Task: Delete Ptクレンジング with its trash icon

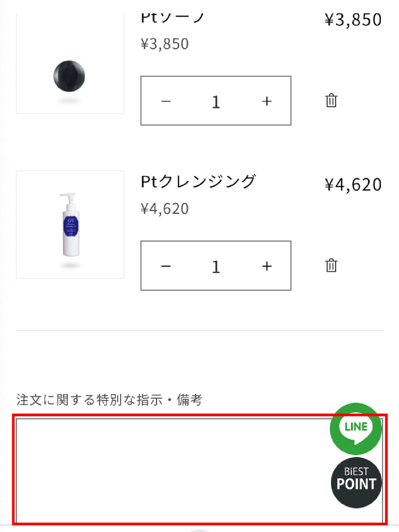Action: point(331,265)
